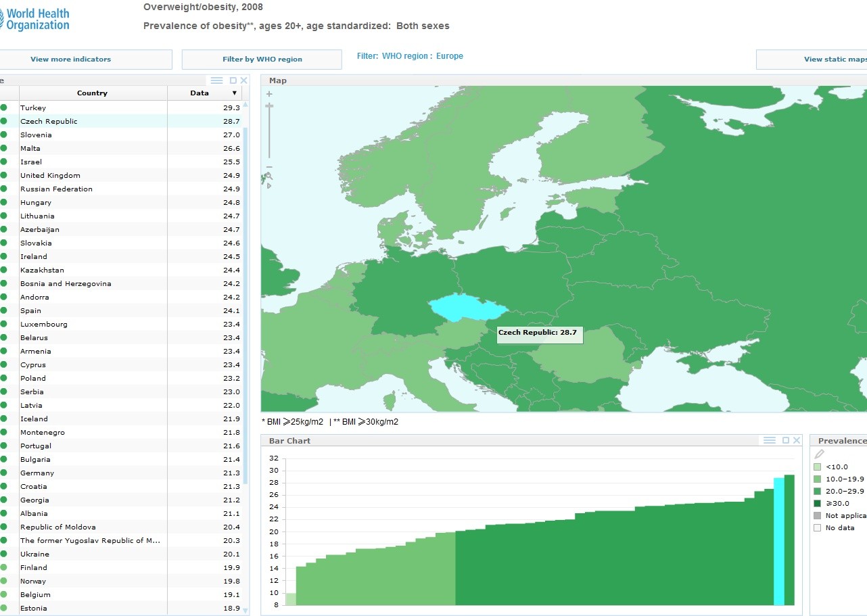Select the Slovenia row in the table
This screenshot has width=867, height=616.
(x=121, y=135)
